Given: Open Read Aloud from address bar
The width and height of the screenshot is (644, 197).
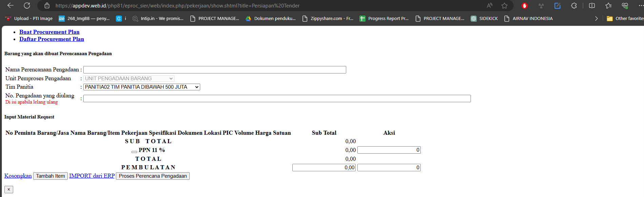Looking at the screenshot, I should point(490,5).
